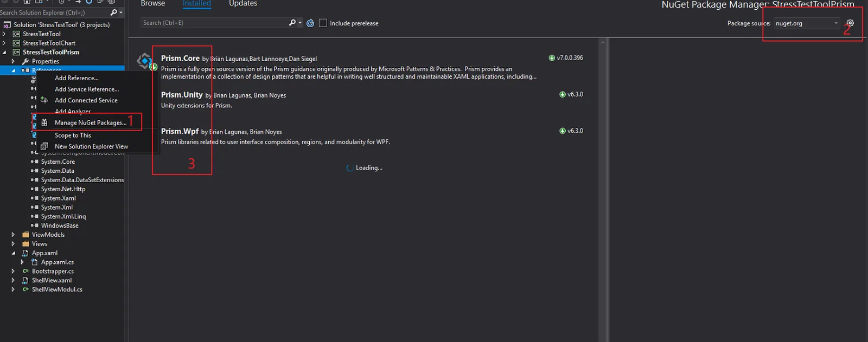
Task: Expand the Views folder
Action: (x=13, y=244)
